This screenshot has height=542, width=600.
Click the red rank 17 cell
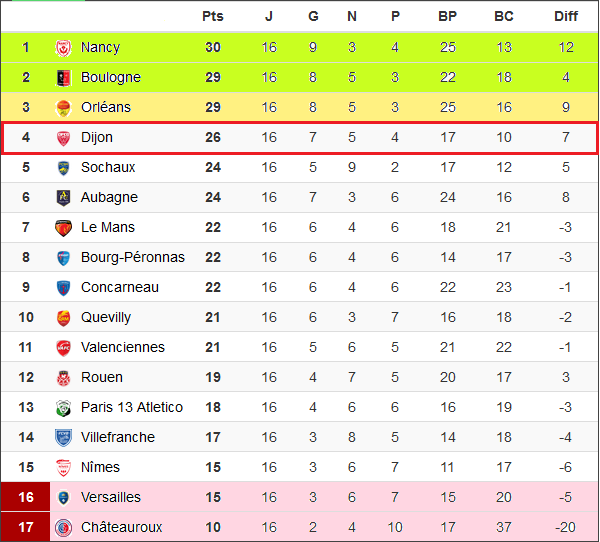26,527
